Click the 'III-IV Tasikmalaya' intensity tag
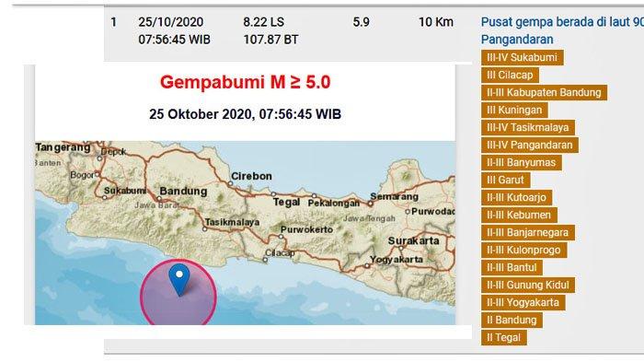Screen dimensions: 644x362 [528, 127]
